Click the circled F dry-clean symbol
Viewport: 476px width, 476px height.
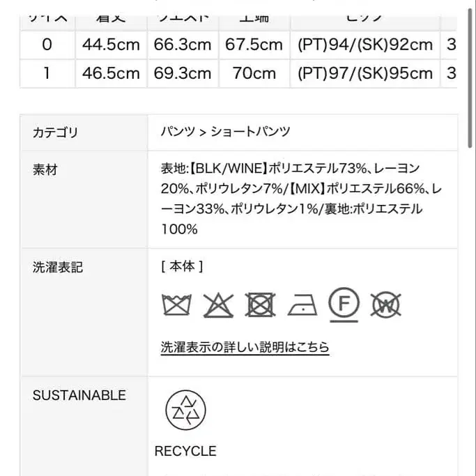click(344, 303)
